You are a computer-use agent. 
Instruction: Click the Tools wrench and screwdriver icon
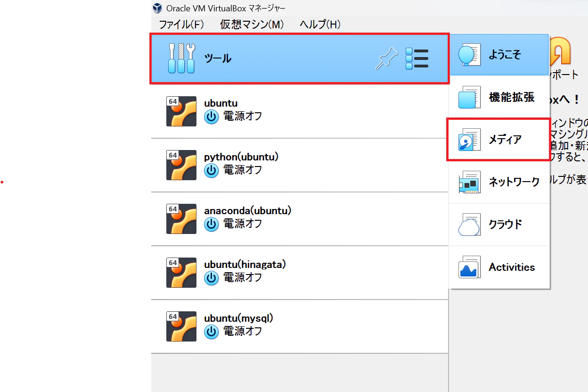(x=181, y=58)
